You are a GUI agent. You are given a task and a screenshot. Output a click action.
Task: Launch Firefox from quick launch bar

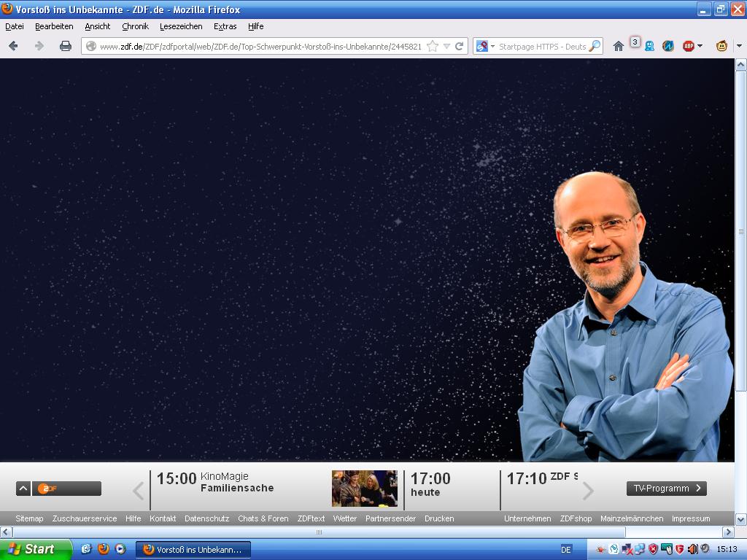(x=103, y=549)
